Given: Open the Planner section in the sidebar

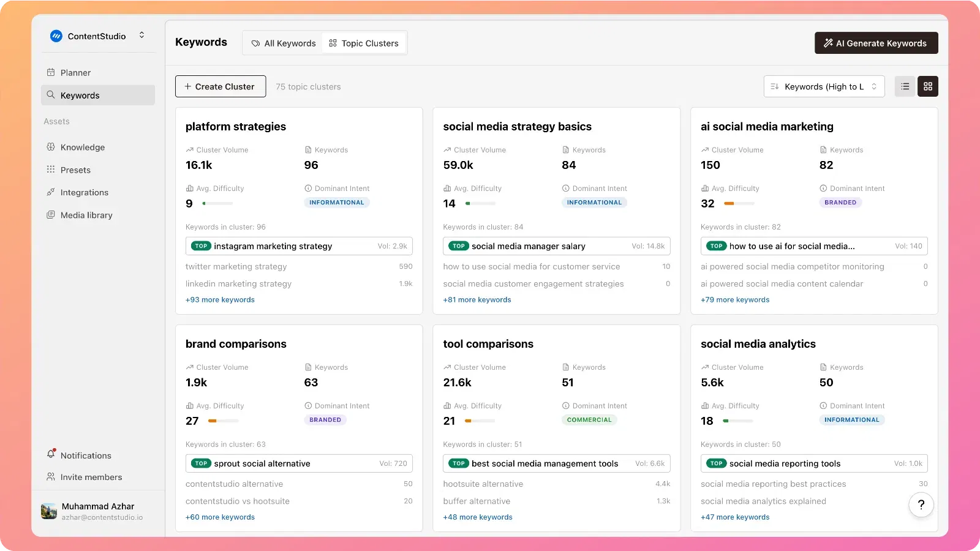Looking at the screenshot, I should pyautogui.click(x=75, y=72).
